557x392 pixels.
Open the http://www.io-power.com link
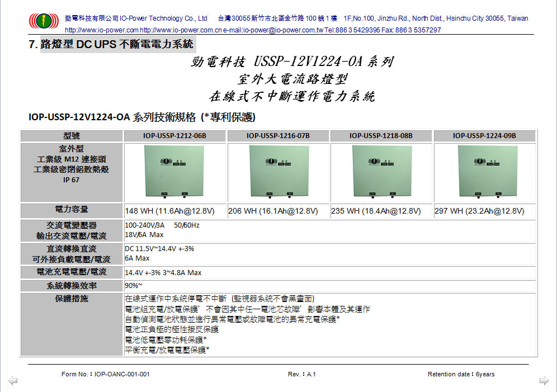click(102, 30)
